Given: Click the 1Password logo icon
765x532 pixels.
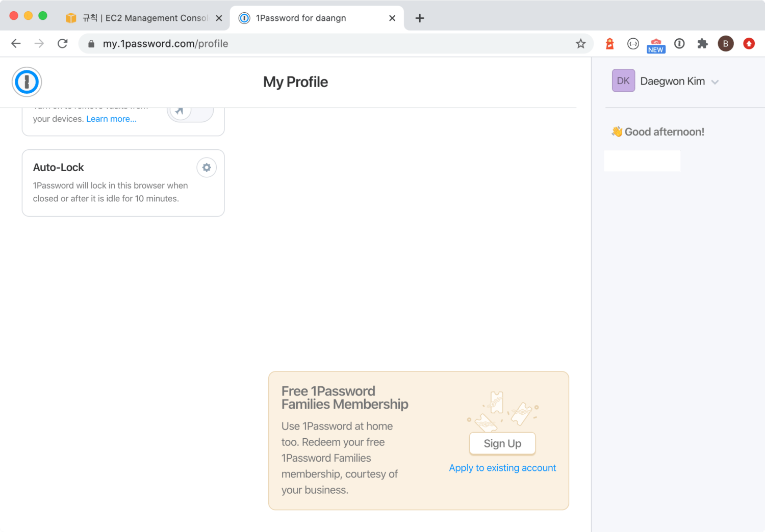Looking at the screenshot, I should [x=27, y=82].
